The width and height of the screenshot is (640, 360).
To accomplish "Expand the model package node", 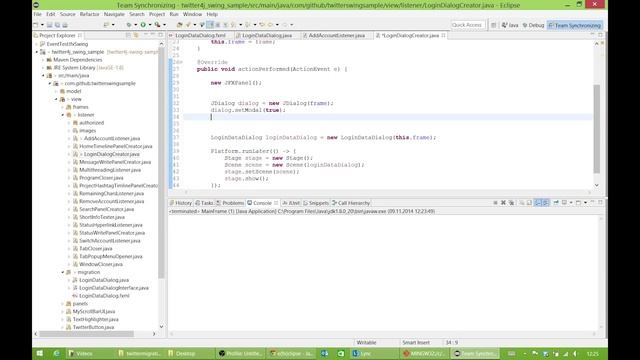I will (x=56, y=91).
